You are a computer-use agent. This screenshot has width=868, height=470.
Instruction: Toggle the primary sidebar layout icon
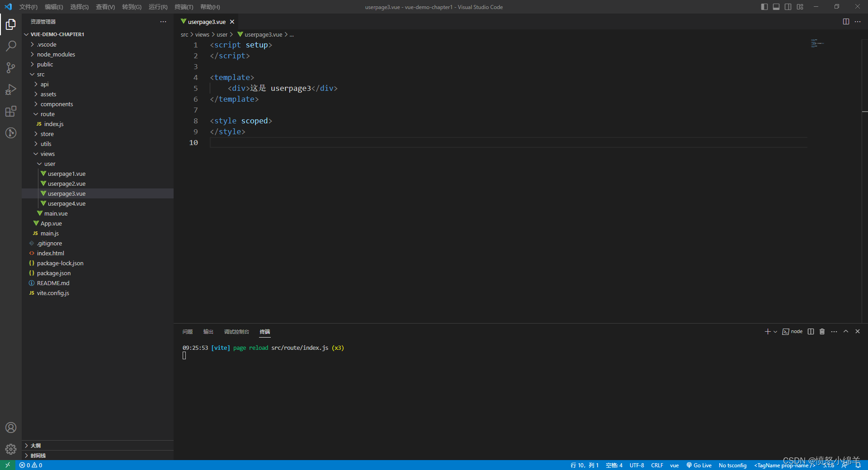(x=764, y=7)
